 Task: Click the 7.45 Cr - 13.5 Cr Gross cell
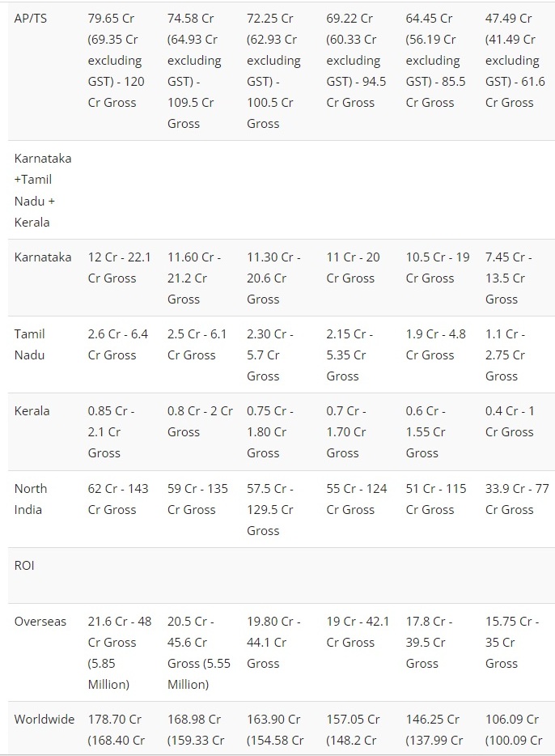(508, 278)
